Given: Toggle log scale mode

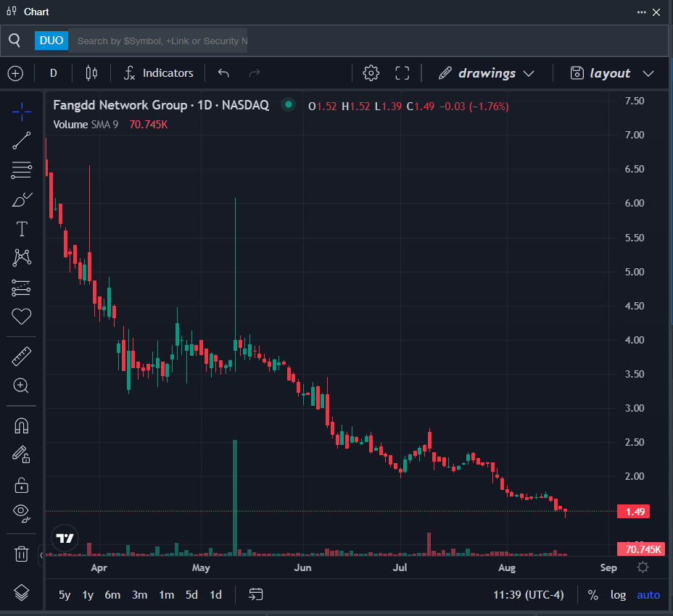Looking at the screenshot, I should [618, 594].
